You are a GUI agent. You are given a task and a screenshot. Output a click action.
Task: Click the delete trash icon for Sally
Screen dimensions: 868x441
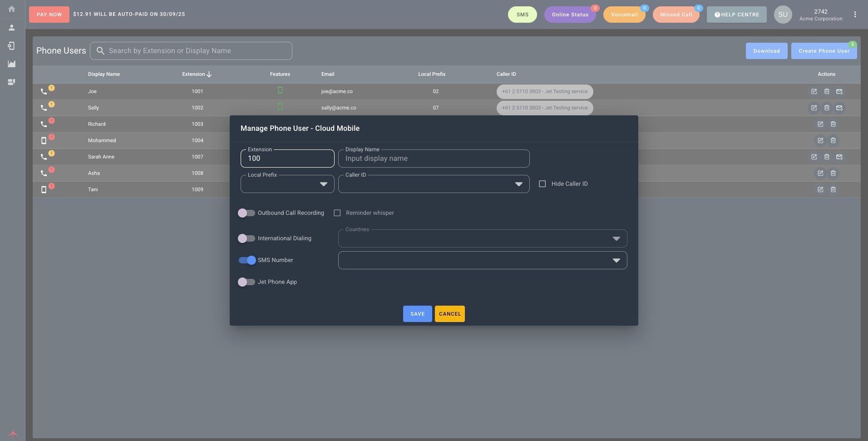[x=827, y=108]
